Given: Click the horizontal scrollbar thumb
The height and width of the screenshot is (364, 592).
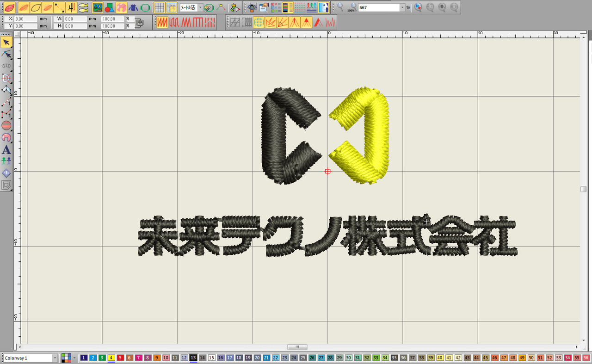Looking at the screenshot, I should pos(297,347).
